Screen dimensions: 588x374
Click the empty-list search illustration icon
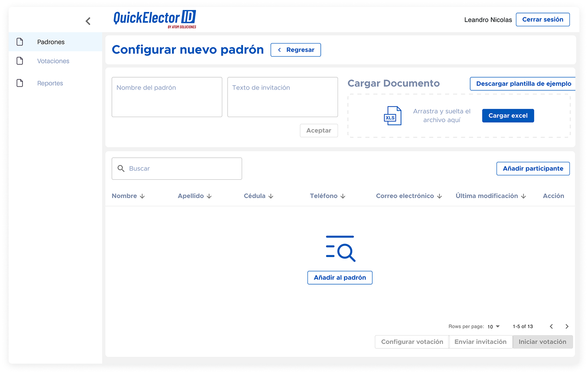pos(340,249)
